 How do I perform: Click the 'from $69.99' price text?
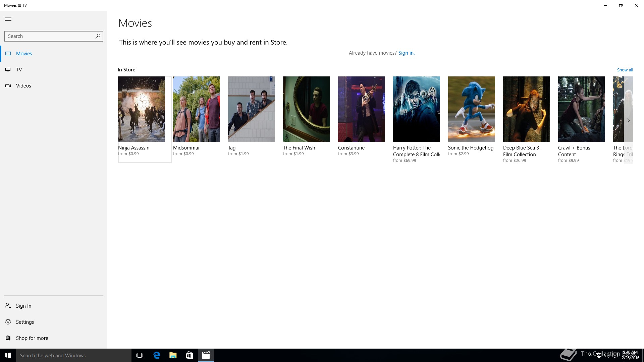(405, 161)
